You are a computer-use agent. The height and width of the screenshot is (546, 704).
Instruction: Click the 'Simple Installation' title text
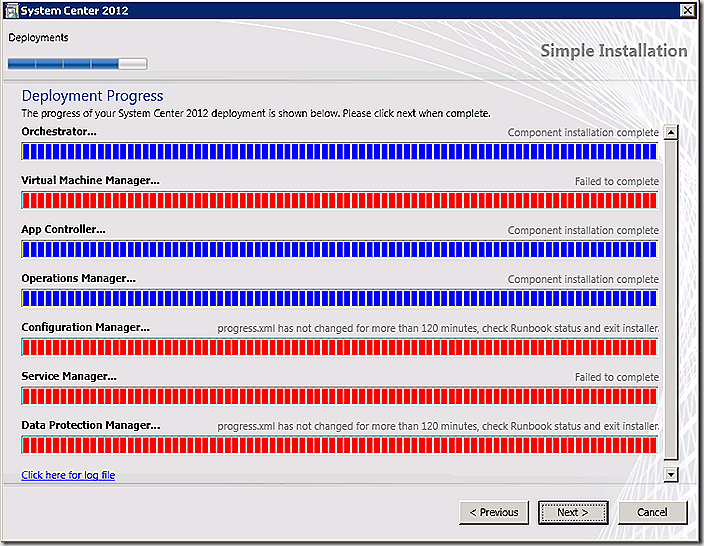tap(613, 51)
